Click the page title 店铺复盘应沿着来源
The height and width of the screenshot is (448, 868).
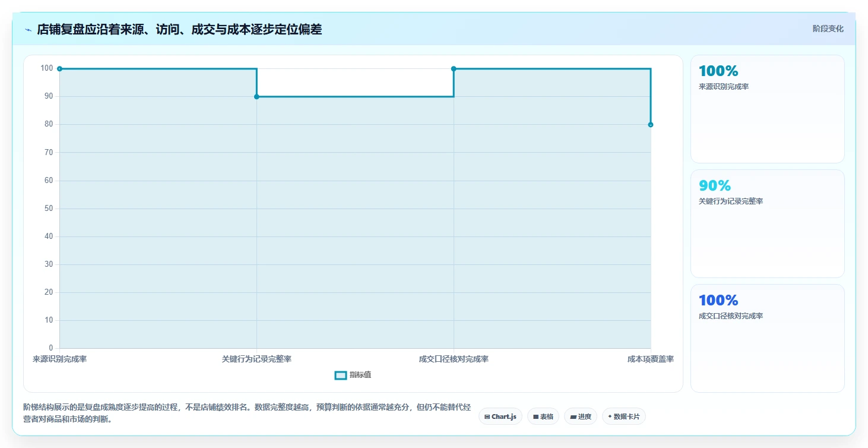coord(179,29)
